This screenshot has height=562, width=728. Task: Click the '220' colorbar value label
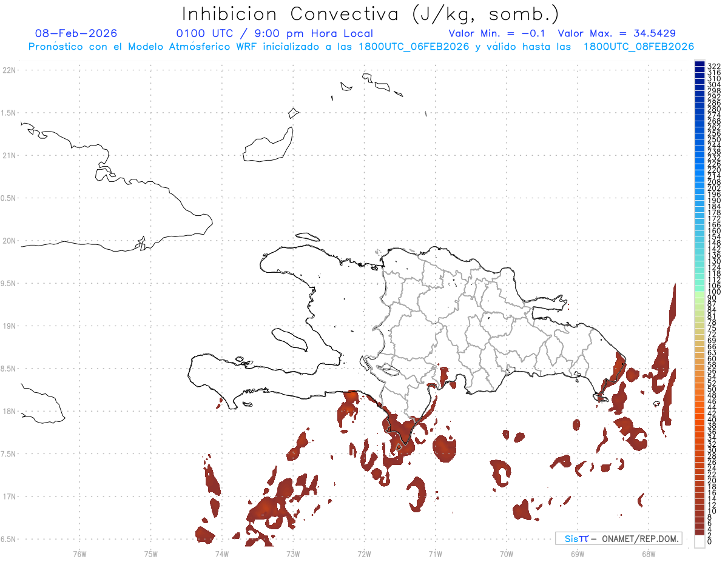[x=713, y=170]
